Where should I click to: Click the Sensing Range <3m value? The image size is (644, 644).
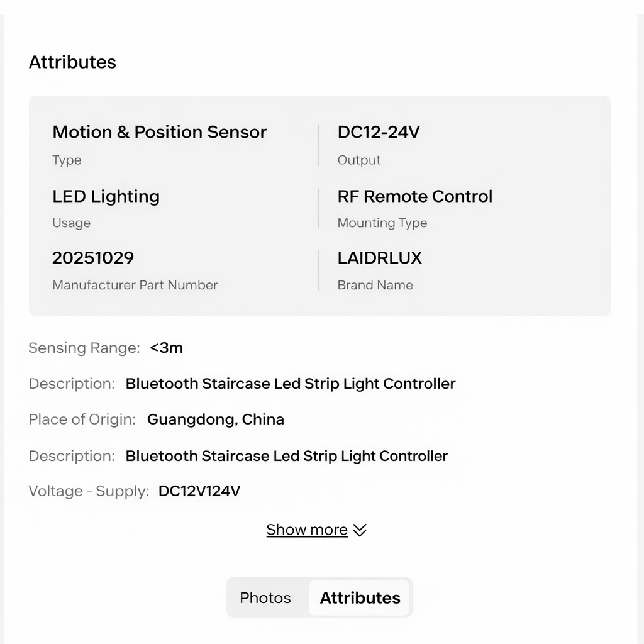[166, 348]
